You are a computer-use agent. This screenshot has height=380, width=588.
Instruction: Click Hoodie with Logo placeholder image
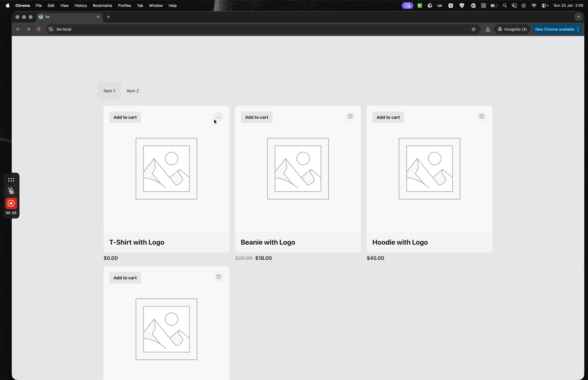429,169
